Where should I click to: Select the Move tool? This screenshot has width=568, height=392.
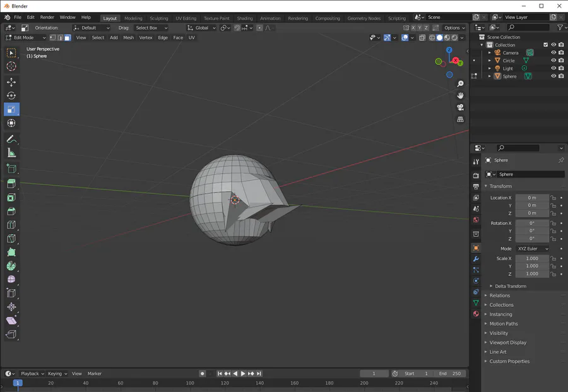point(11,82)
